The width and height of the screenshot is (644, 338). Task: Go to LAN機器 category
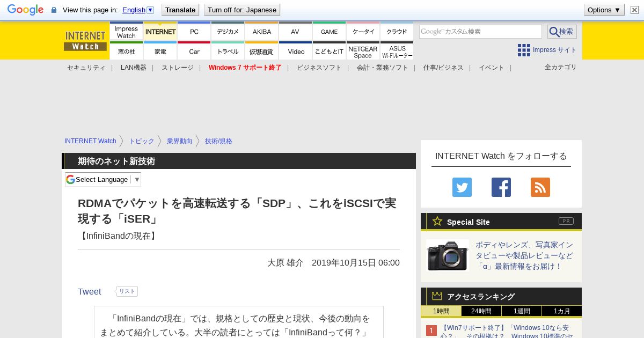click(x=133, y=68)
